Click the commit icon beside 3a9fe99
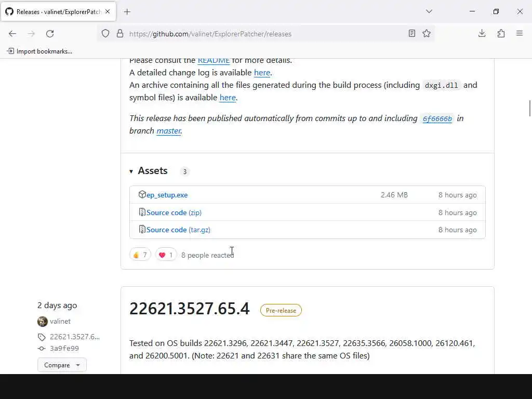The width and height of the screenshot is (532, 399). click(42, 349)
